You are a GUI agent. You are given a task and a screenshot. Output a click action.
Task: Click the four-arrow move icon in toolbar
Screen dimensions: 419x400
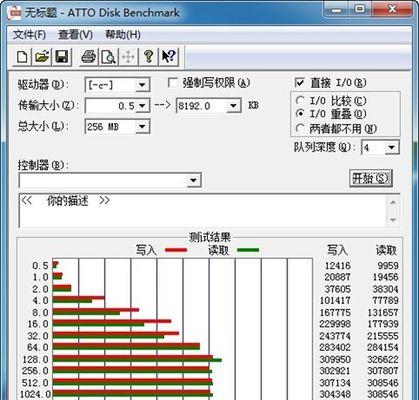pyautogui.click(x=128, y=56)
